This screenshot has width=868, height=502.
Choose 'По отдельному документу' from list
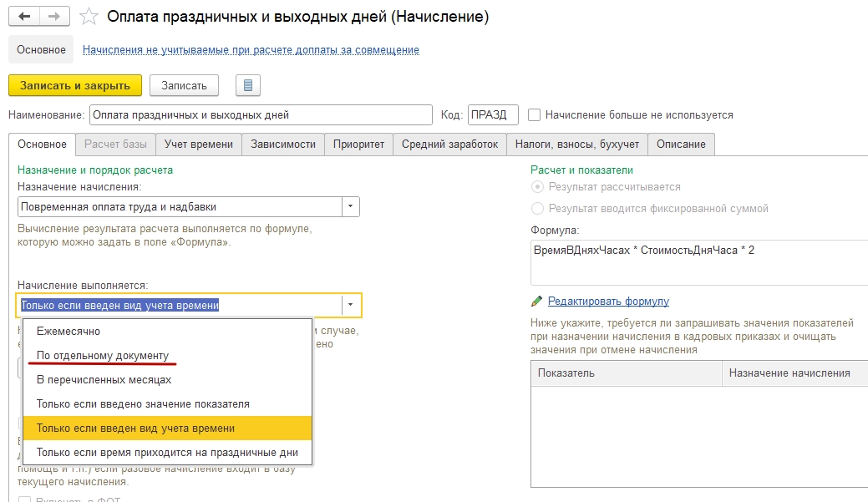103,355
